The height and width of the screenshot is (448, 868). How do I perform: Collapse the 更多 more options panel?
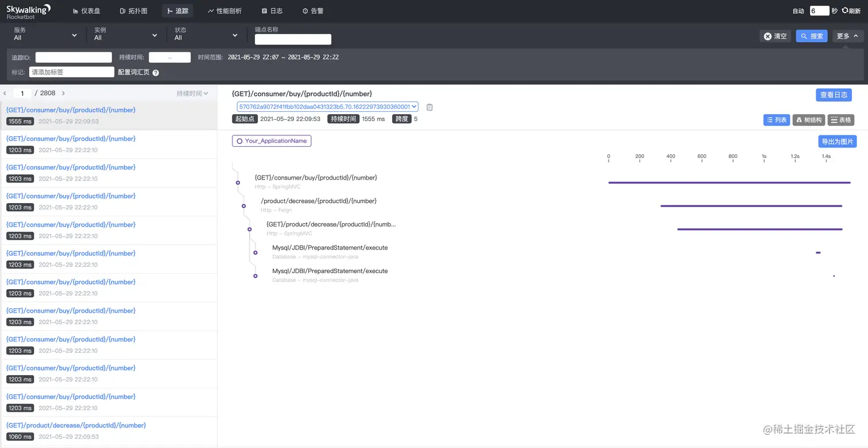[847, 36]
